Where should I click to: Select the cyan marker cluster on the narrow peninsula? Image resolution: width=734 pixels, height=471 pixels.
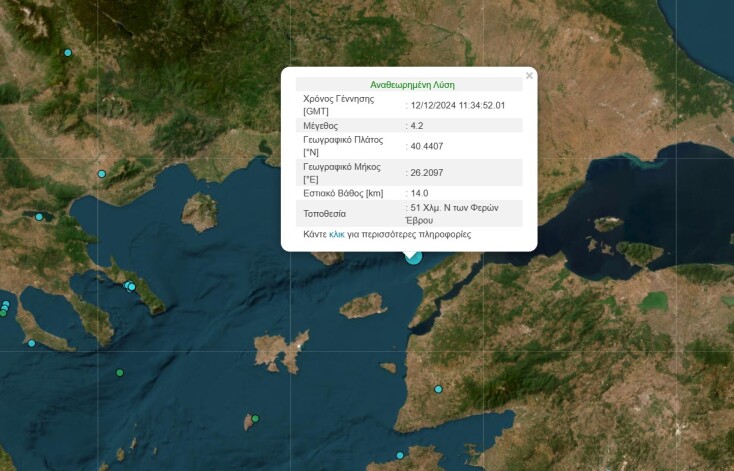(x=130, y=287)
